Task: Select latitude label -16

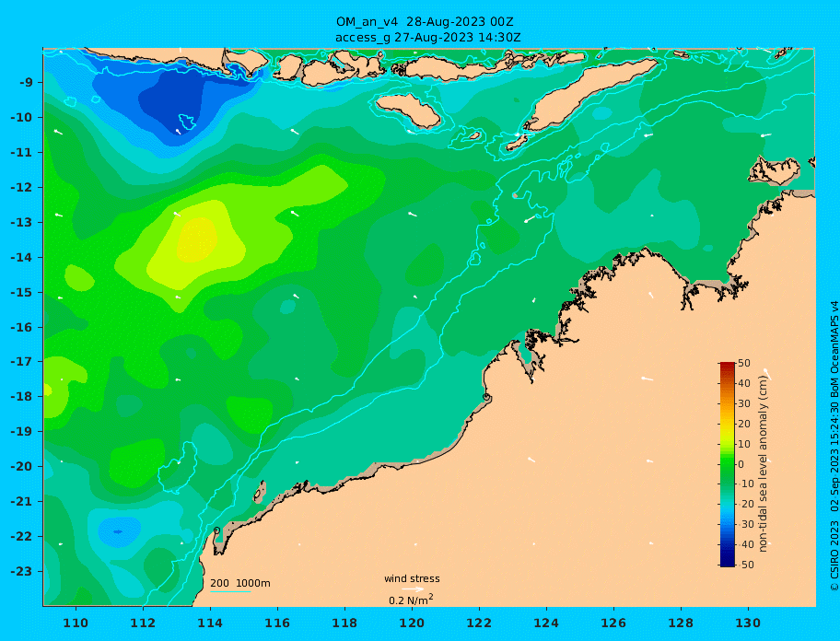Action: (22, 327)
